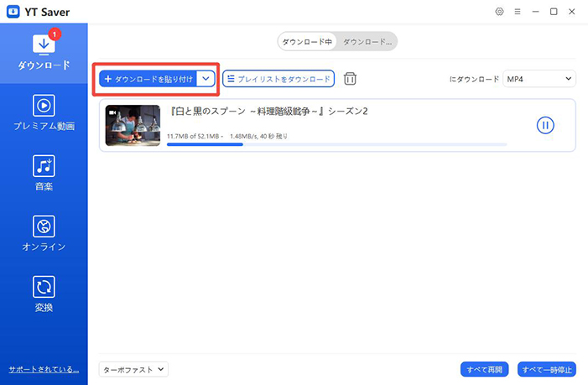
Task: Open the ダウンロード sidebar section
Action: click(x=44, y=53)
